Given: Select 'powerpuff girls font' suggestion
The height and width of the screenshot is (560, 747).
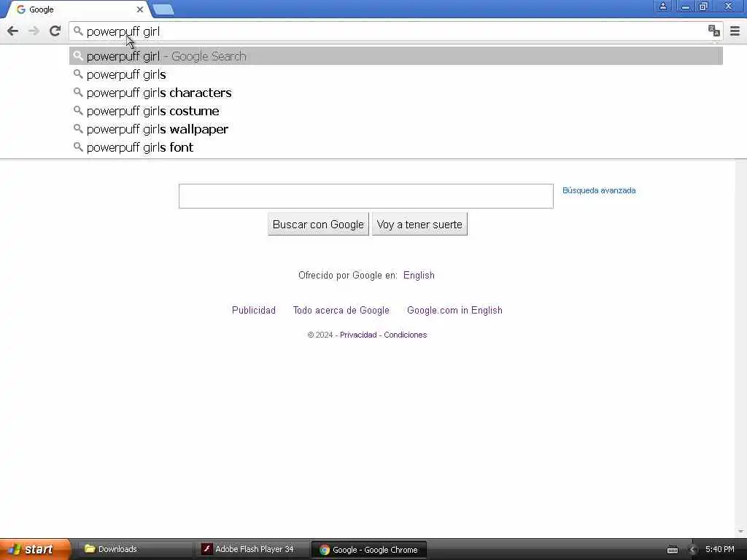Looking at the screenshot, I should (x=396, y=147).
